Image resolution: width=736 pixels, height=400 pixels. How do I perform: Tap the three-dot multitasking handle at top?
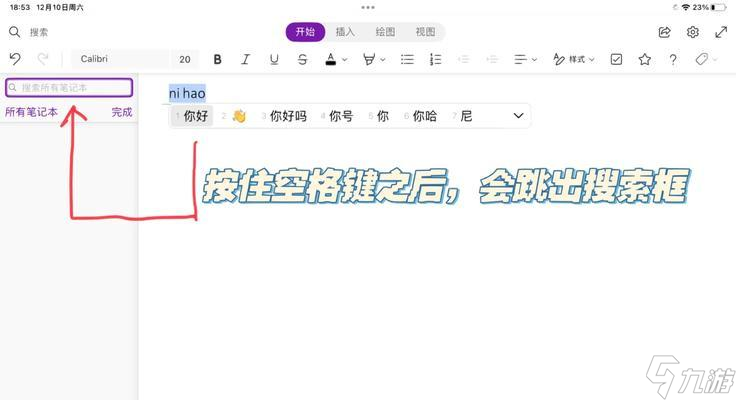point(368,7)
